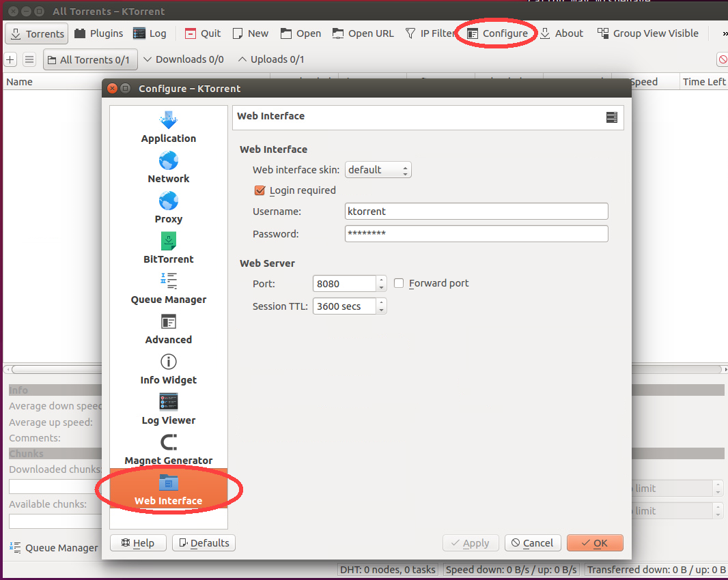Create a New torrent from toolbar
The height and width of the screenshot is (580, 728).
coord(250,33)
